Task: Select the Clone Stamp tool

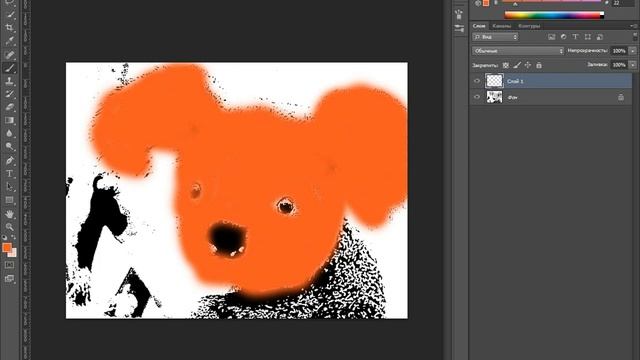Action: pos(10,81)
